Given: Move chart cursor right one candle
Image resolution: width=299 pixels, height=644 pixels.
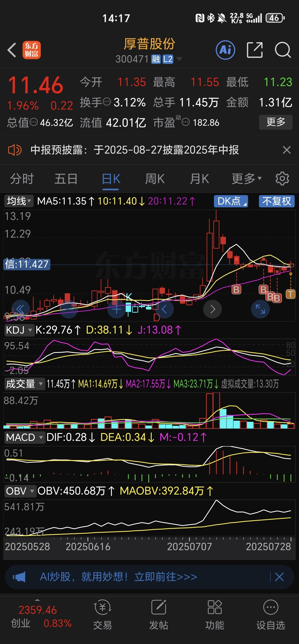Looking at the screenshot, I should [x=213, y=309].
